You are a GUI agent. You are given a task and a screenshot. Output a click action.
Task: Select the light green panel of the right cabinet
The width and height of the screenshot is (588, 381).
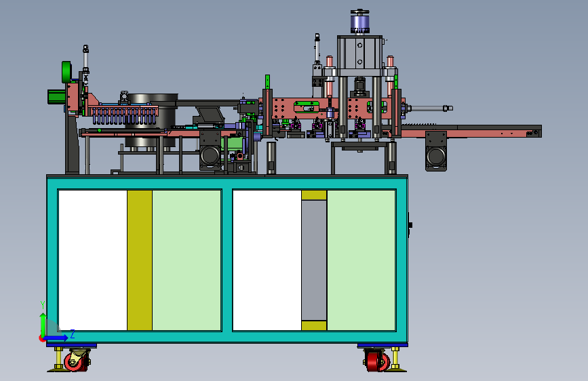tap(361, 260)
